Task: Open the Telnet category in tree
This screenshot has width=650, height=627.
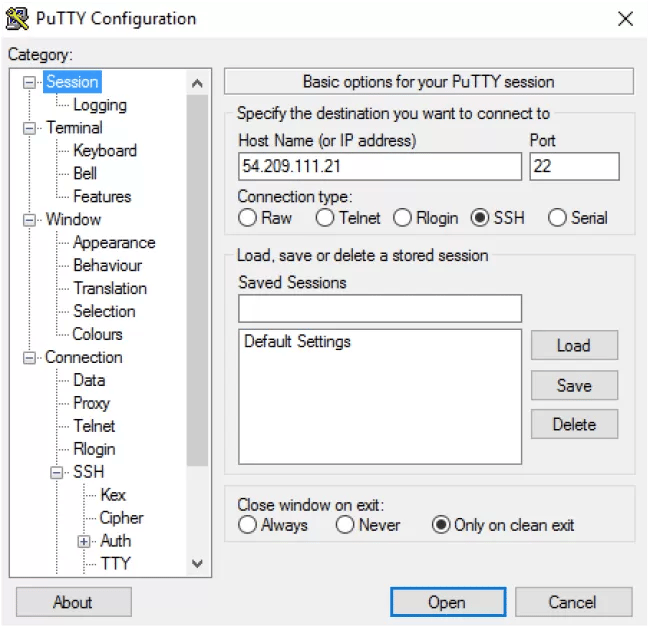Action: point(94,426)
